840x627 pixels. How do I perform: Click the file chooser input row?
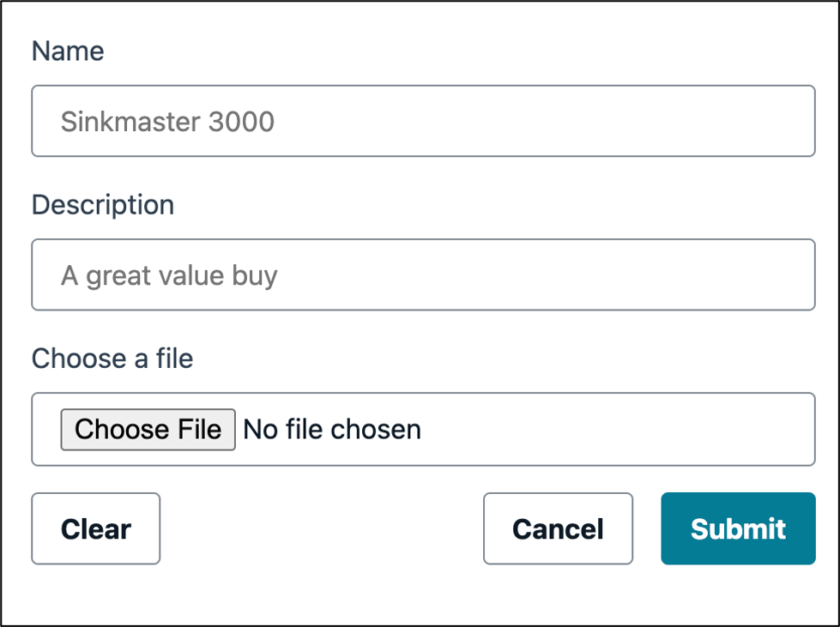(424, 429)
